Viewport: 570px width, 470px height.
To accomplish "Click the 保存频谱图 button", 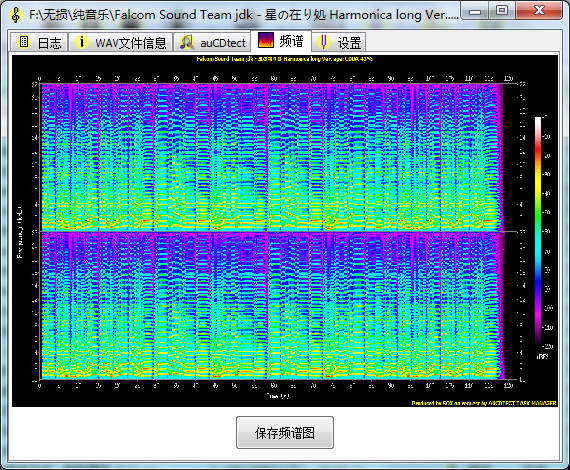I will pyautogui.click(x=285, y=433).
